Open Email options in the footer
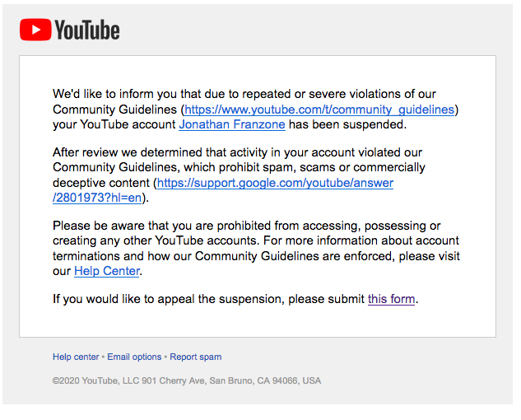The height and width of the screenshot is (420, 521). click(134, 357)
